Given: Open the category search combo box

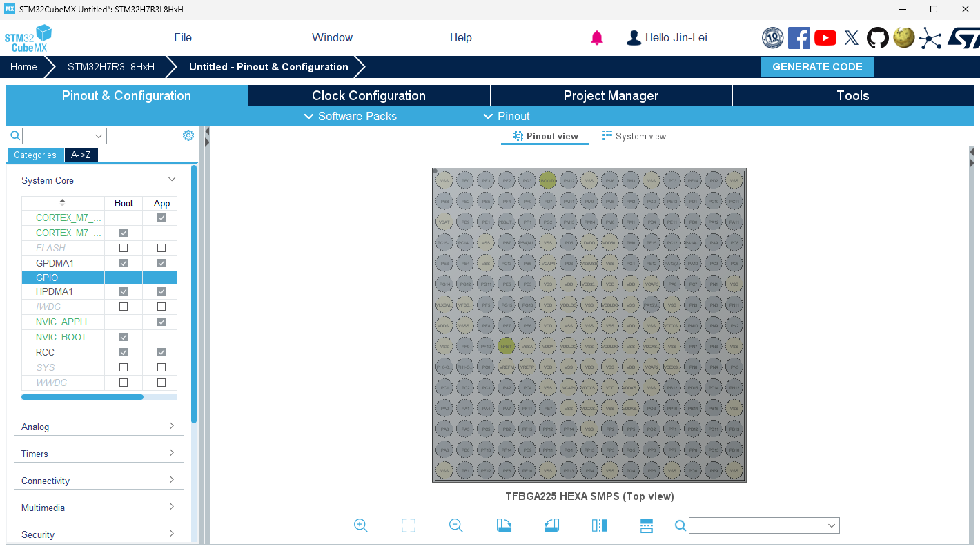Looking at the screenshot, I should click(64, 136).
